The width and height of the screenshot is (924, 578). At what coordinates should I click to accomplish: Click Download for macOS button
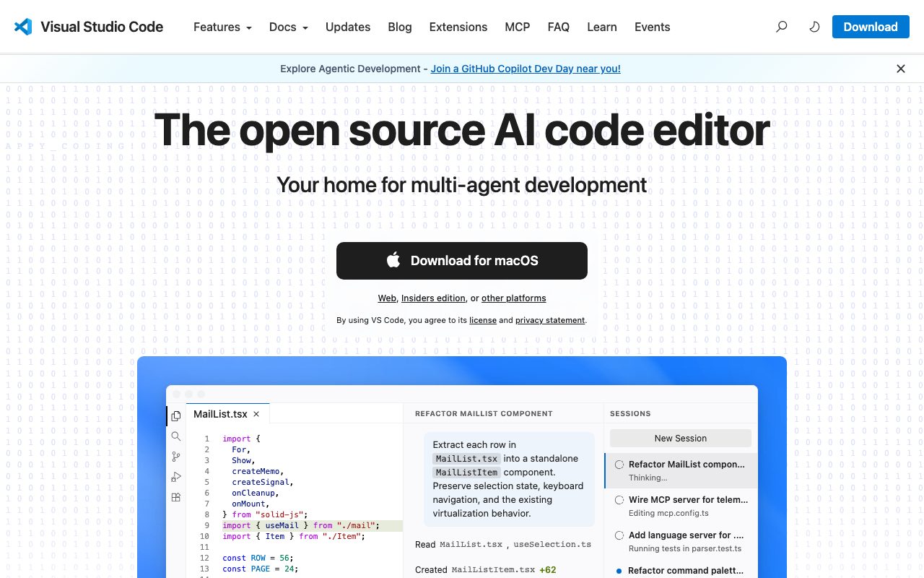pyautogui.click(x=462, y=261)
